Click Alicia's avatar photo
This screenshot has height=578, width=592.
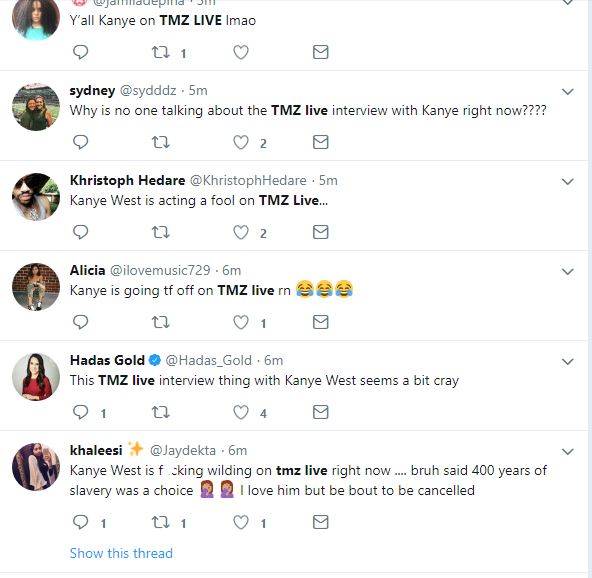pos(36,287)
